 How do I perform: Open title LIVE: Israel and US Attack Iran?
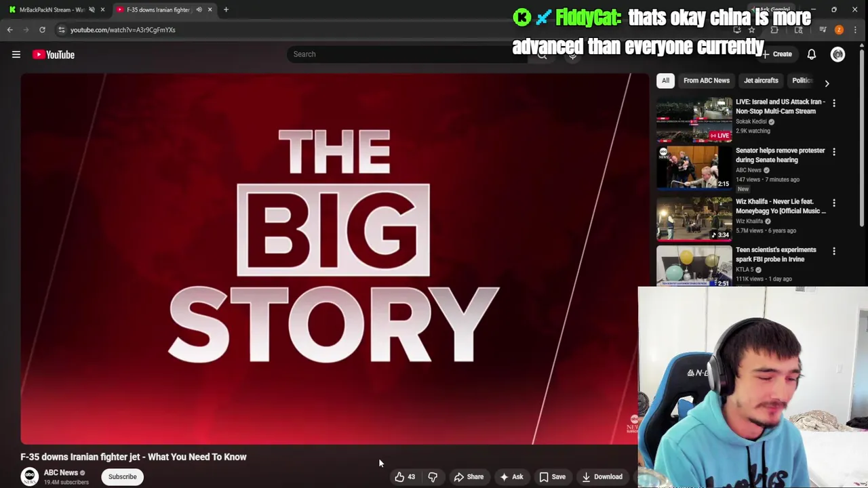781,106
